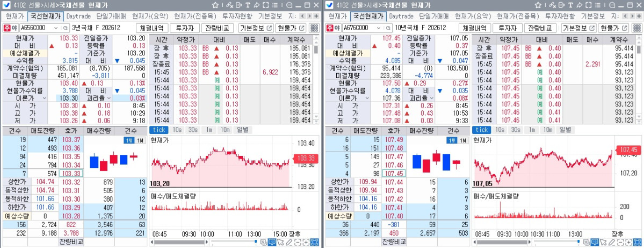Click the screen capture brackets icon in right window

588,5
